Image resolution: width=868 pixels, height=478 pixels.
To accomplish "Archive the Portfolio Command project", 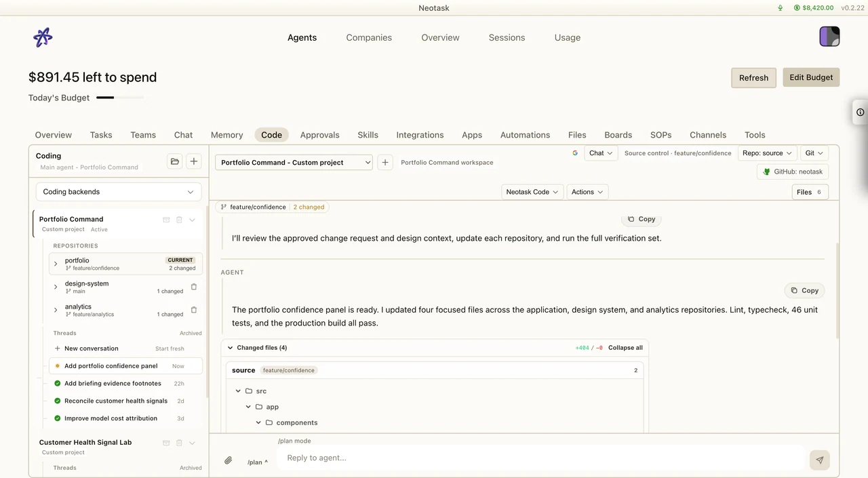I will [166, 220].
